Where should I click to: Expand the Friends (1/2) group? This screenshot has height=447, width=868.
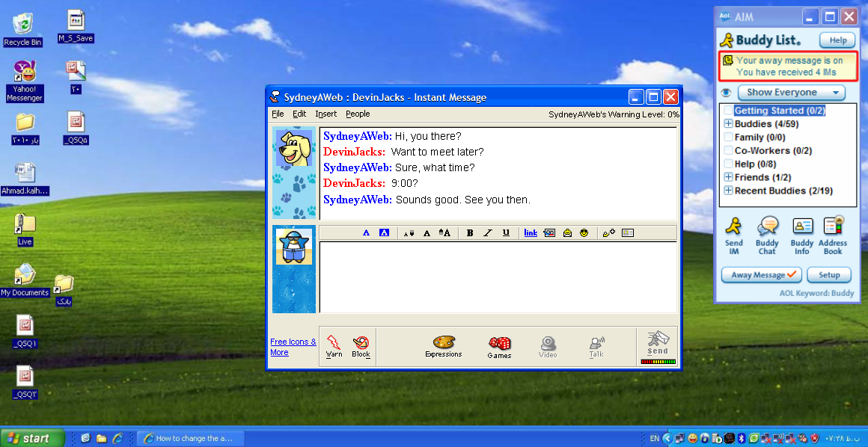[729, 178]
